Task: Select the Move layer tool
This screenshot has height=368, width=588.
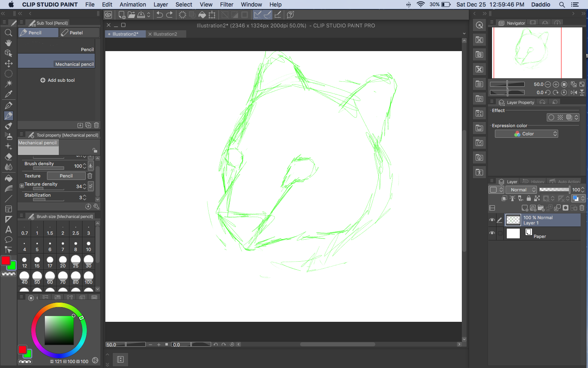Action: click(8, 63)
